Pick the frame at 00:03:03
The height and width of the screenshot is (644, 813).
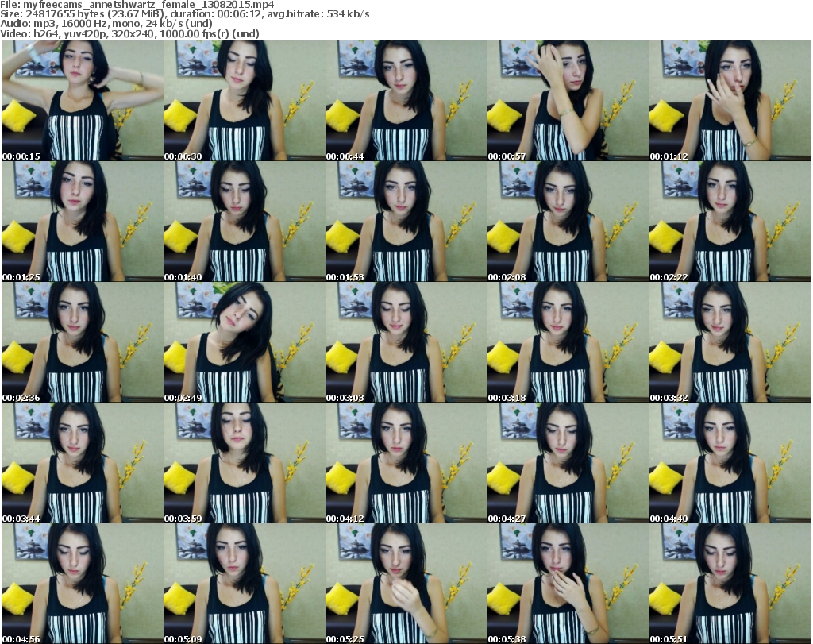(406, 342)
